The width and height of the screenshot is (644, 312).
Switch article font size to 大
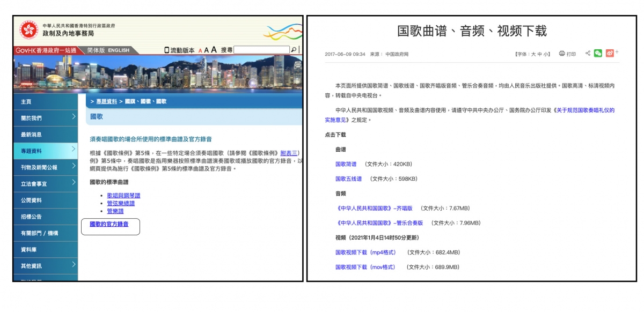(x=534, y=54)
